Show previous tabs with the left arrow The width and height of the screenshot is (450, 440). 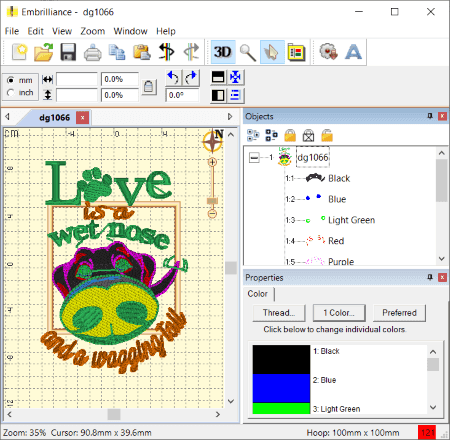click(x=7, y=117)
